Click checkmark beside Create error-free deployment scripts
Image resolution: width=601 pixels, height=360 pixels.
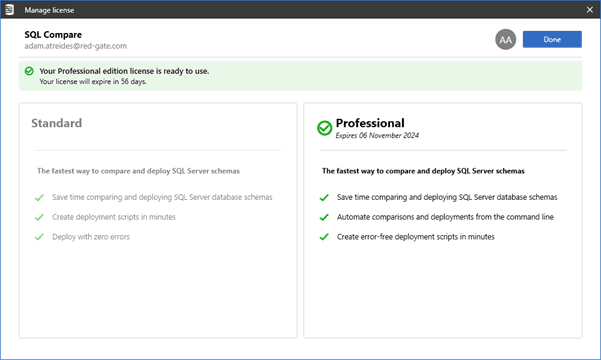(324, 237)
